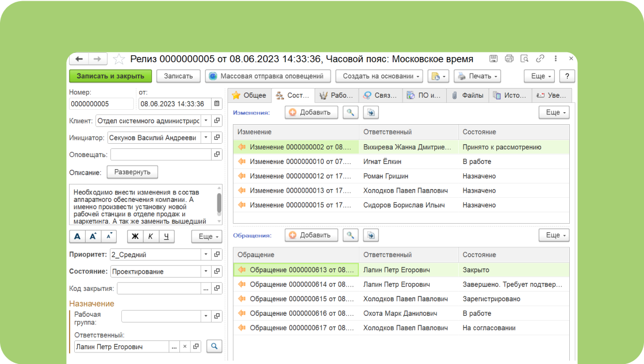Open the Инициатор dropdown arrow
This screenshot has height=364, width=644.
[x=206, y=137]
